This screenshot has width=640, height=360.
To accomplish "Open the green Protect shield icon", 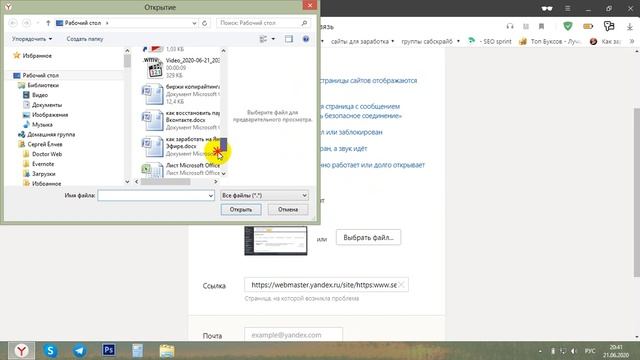I will click(568, 26).
